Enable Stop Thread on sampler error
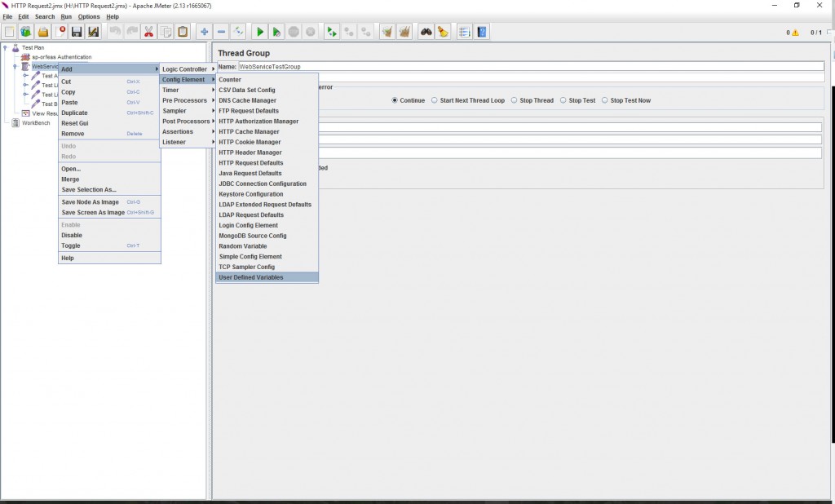The height and width of the screenshot is (504, 835). [515, 100]
